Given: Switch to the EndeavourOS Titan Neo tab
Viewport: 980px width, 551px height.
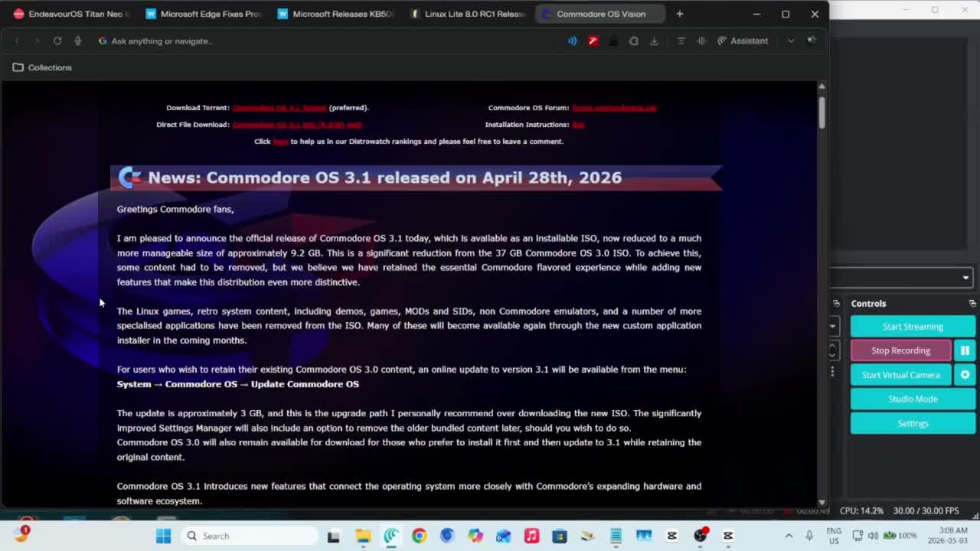Looking at the screenshot, I should 70,14.
